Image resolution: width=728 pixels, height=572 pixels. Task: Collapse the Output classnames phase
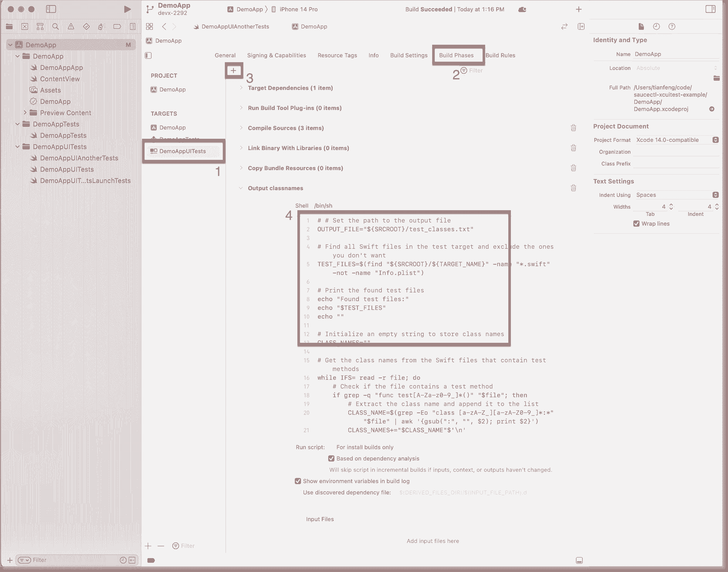click(x=241, y=188)
